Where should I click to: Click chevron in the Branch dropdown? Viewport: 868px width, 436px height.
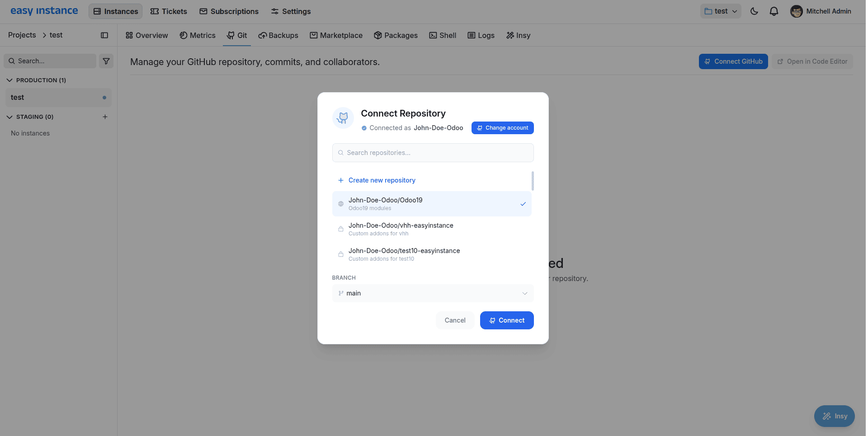525,293
